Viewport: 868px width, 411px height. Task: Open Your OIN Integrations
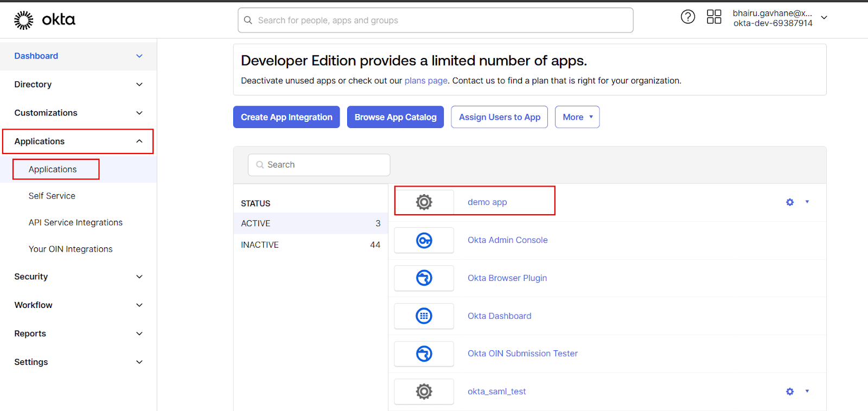coord(71,249)
